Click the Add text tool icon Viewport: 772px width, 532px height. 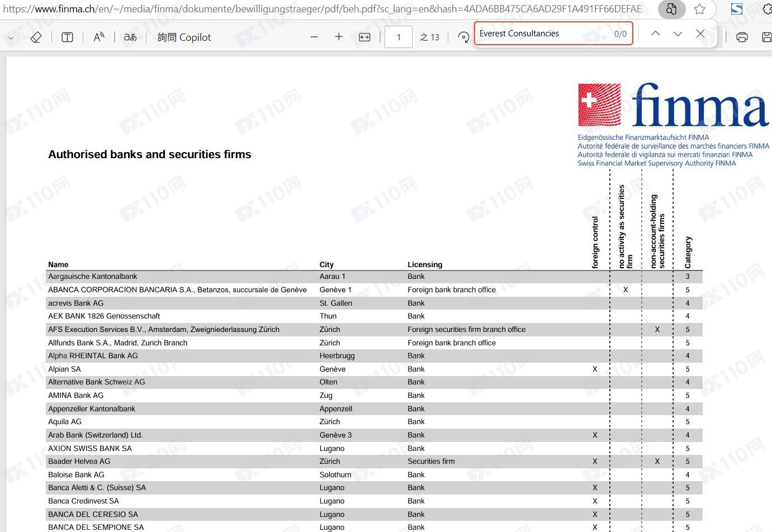(67, 37)
